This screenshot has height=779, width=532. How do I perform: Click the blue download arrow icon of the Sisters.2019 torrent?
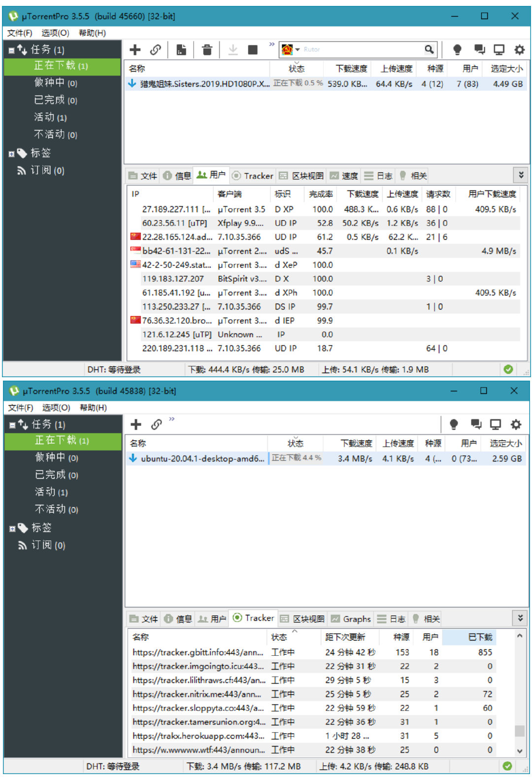[132, 84]
